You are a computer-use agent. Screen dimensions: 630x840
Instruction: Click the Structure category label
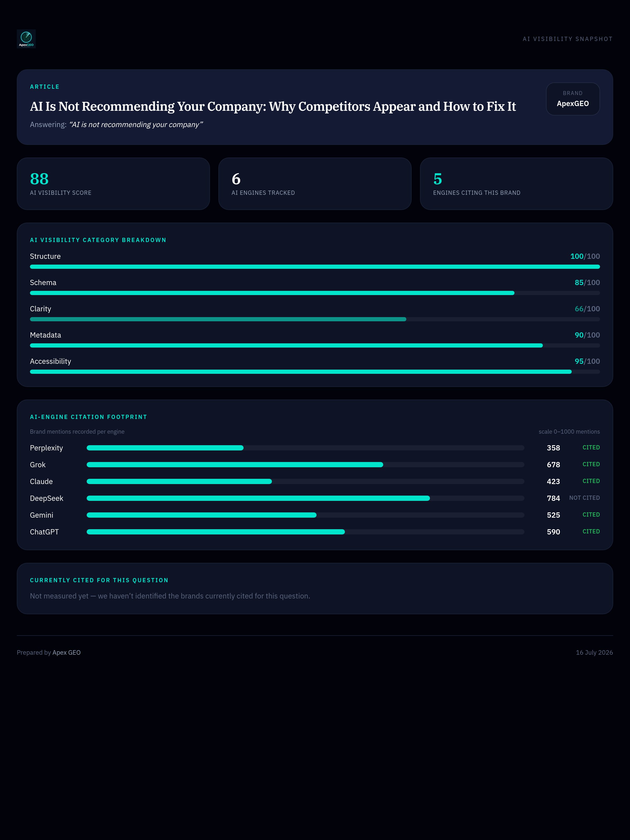45,256
